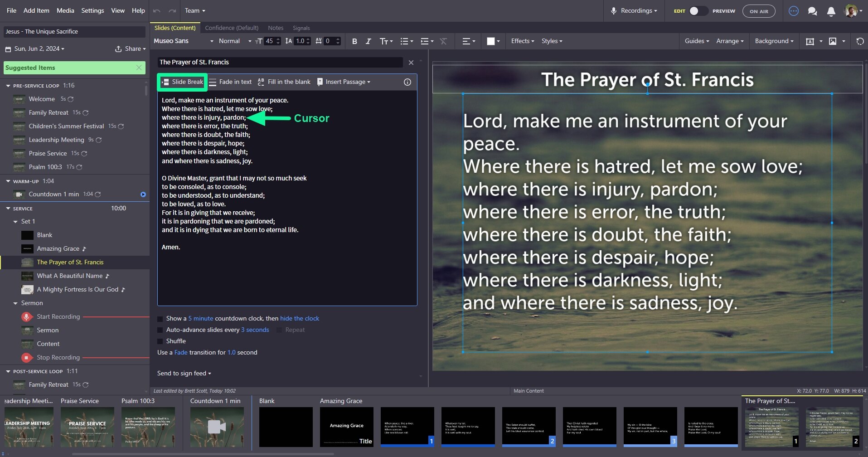Toggle the Repeat checkbox

[x=279, y=330]
